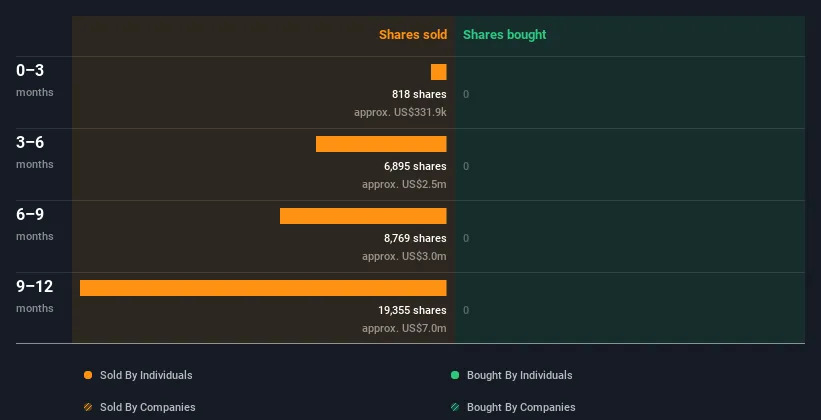
Task: Click the 818 shares value text
Action: pyautogui.click(x=419, y=94)
